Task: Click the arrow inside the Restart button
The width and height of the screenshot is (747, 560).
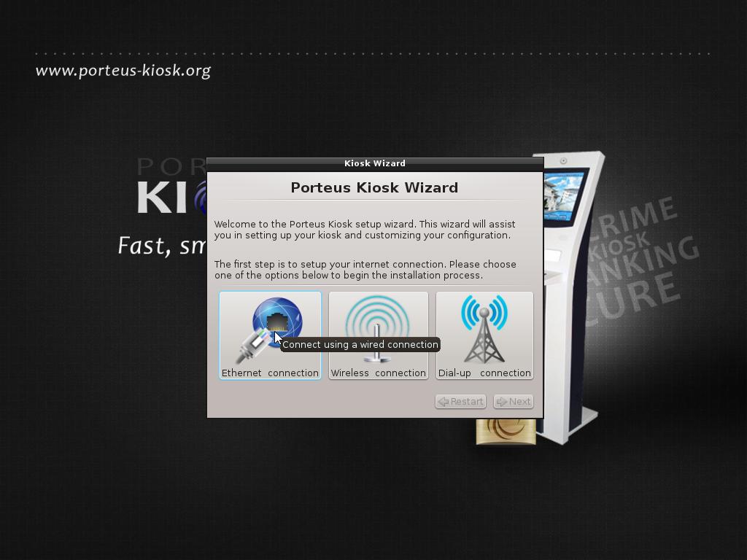Action: [x=443, y=401]
